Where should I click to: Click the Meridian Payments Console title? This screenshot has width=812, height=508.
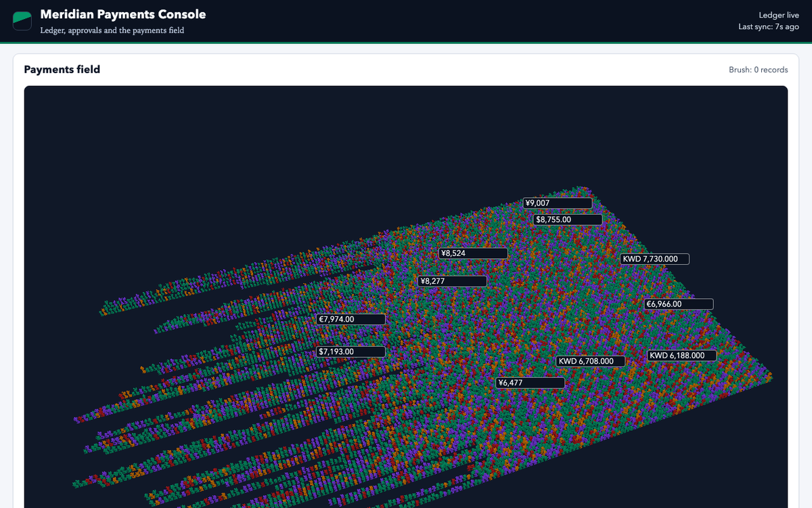point(123,14)
